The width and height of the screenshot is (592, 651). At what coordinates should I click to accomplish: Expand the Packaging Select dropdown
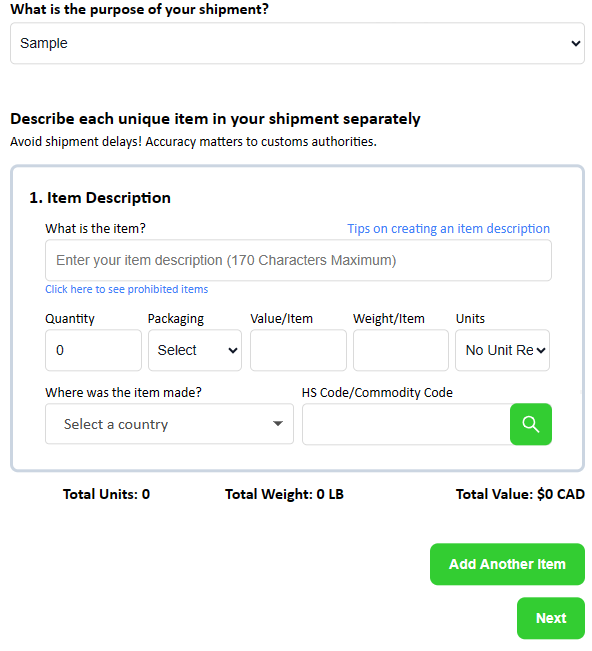(x=195, y=350)
